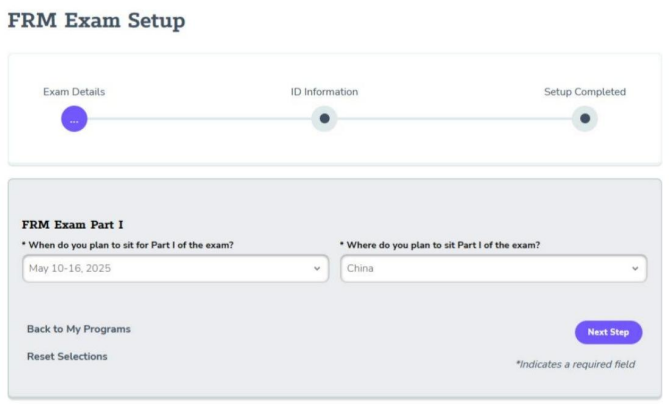Select the Setup Completed step label
Screen dimensions: 669x405
point(584,92)
